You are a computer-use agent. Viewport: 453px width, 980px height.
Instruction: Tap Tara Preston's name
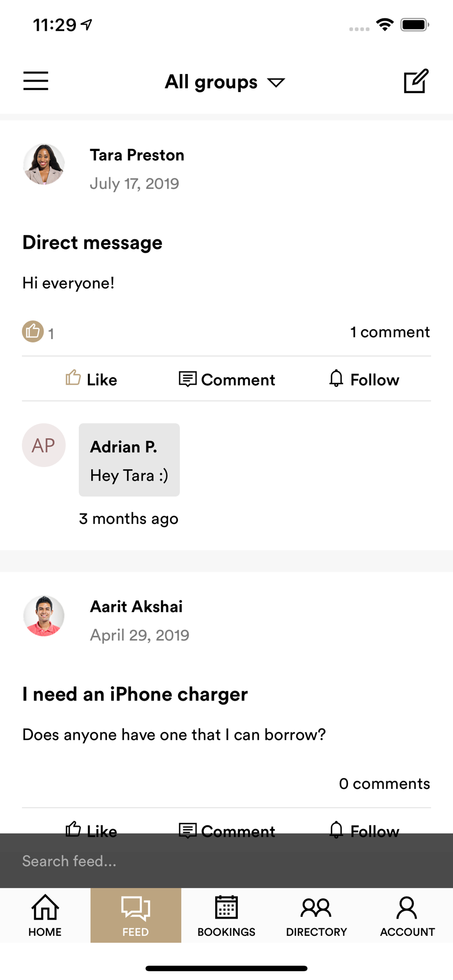tap(137, 155)
